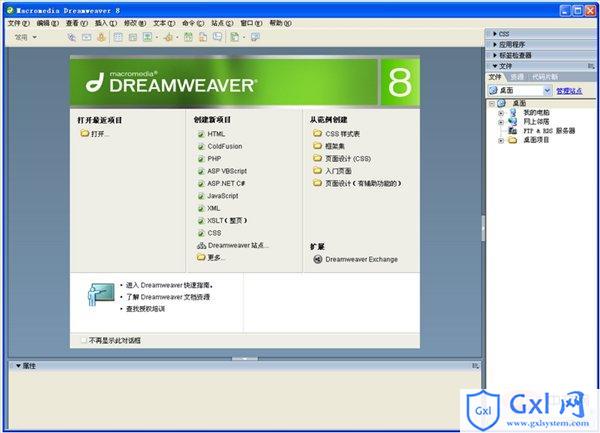Screen dimensions: 600x433
Task: Click the PHP new document icon
Action: (201, 159)
